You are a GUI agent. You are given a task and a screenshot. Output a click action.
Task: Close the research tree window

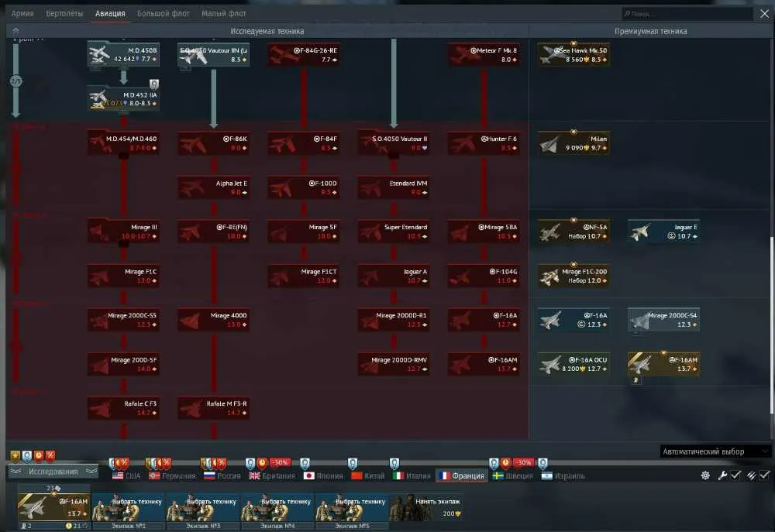pos(764,14)
